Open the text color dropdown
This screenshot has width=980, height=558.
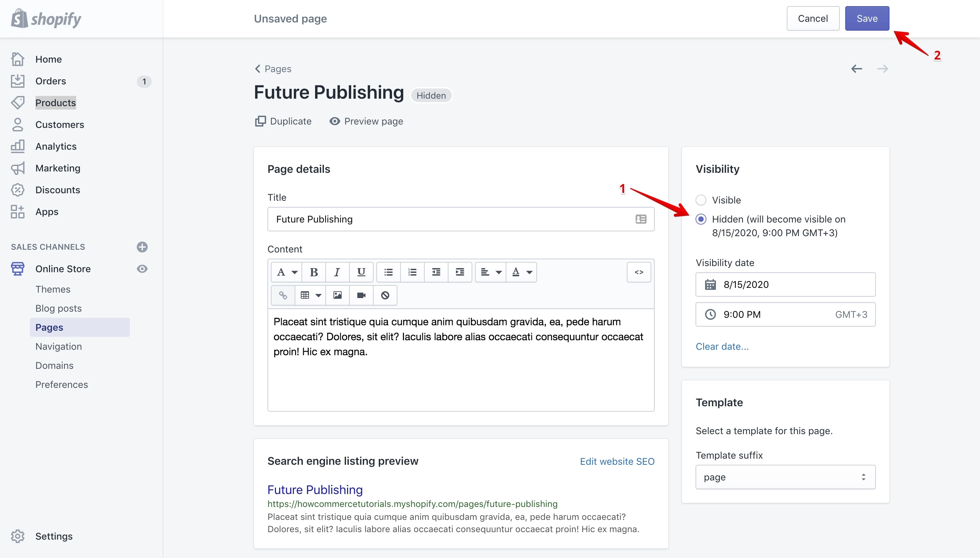click(x=522, y=272)
